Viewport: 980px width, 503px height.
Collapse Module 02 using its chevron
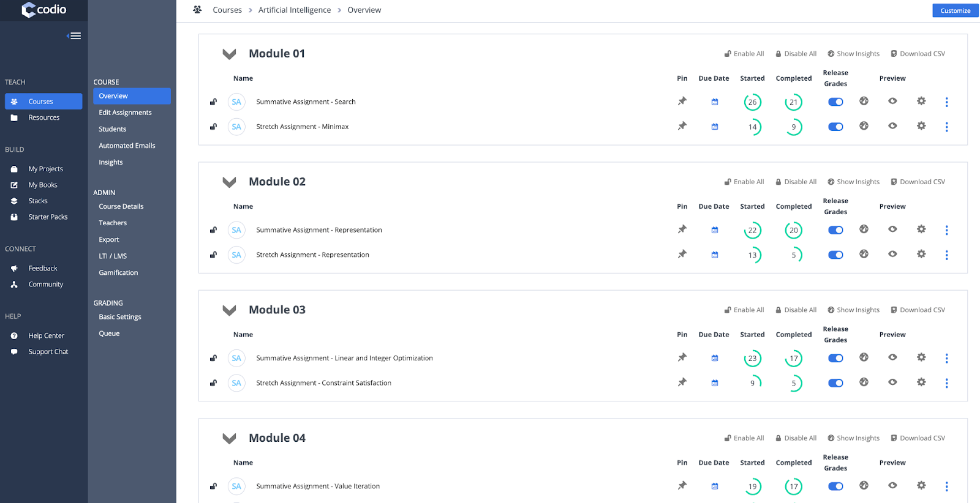coord(229,182)
